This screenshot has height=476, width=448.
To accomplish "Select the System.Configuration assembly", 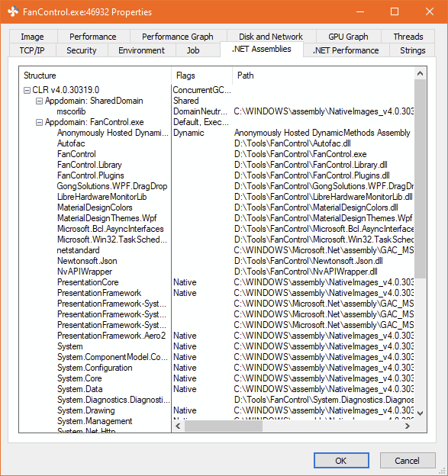I will click(95, 368).
